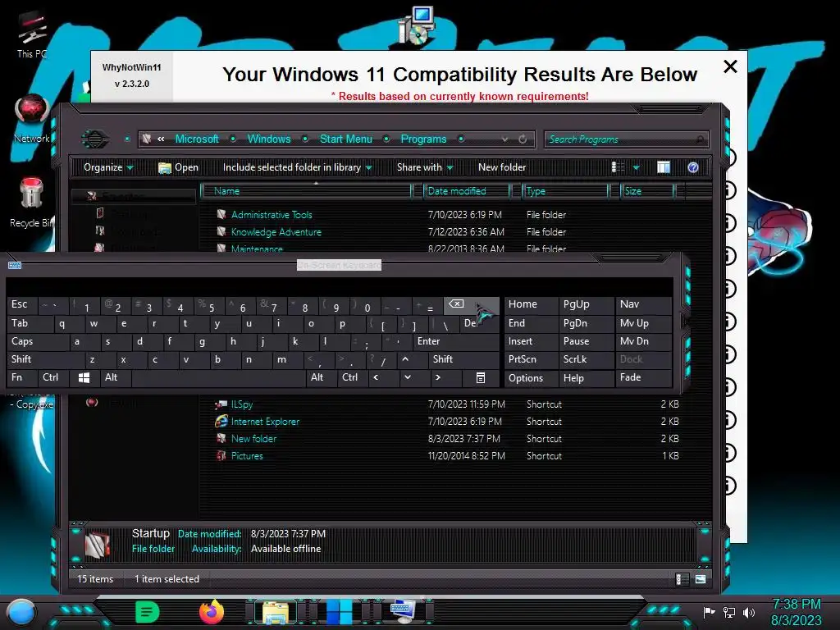This screenshot has height=630, width=840.
Task: Expand the breadcrumb arrow after Programs
Action: click(461, 139)
